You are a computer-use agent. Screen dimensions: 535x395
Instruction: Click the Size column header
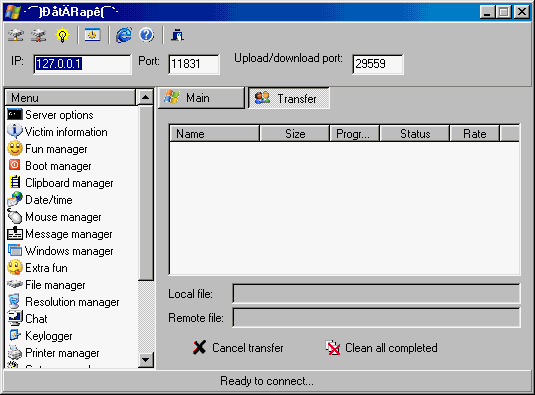tap(295, 134)
